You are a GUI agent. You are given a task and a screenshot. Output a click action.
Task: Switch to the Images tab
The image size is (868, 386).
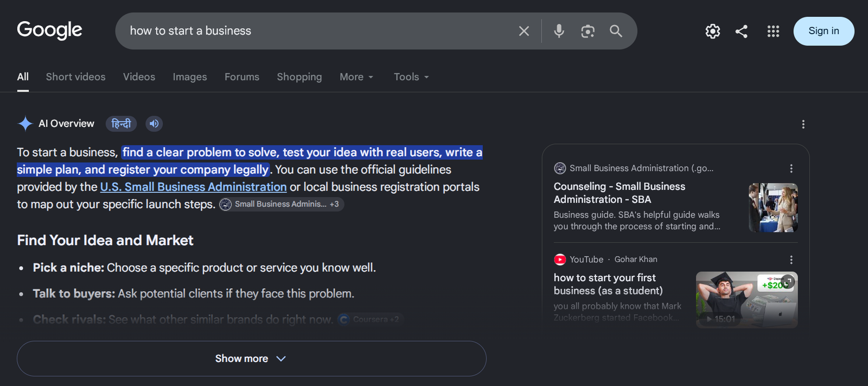(190, 77)
